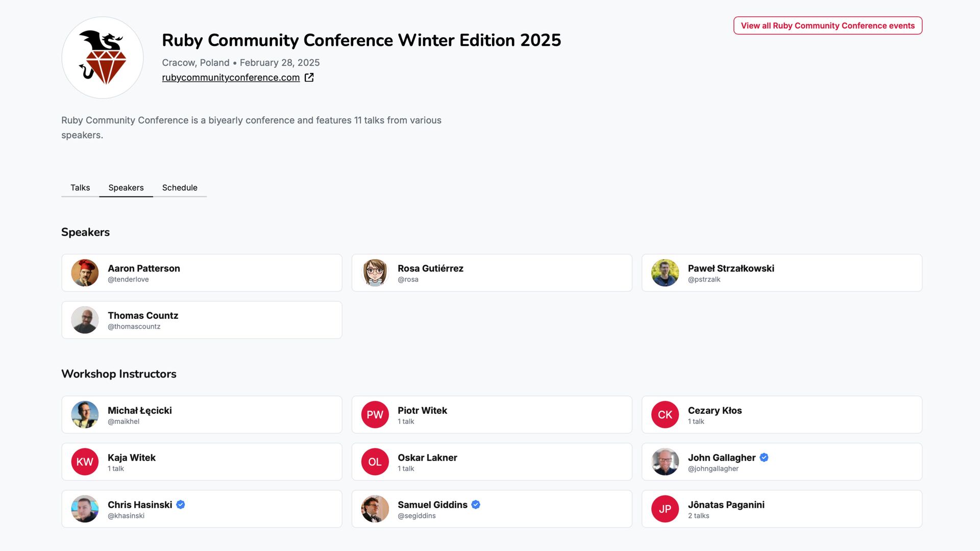This screenshot has height=551, width=980.
Task: Select the Speakers tab
Action: click(x=126, y=188)
